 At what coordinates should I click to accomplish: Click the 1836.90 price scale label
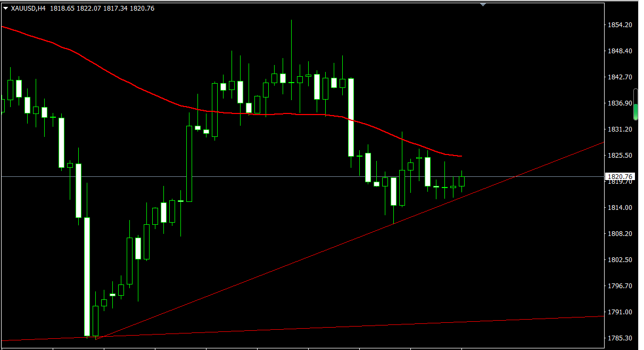coord(620,103)
